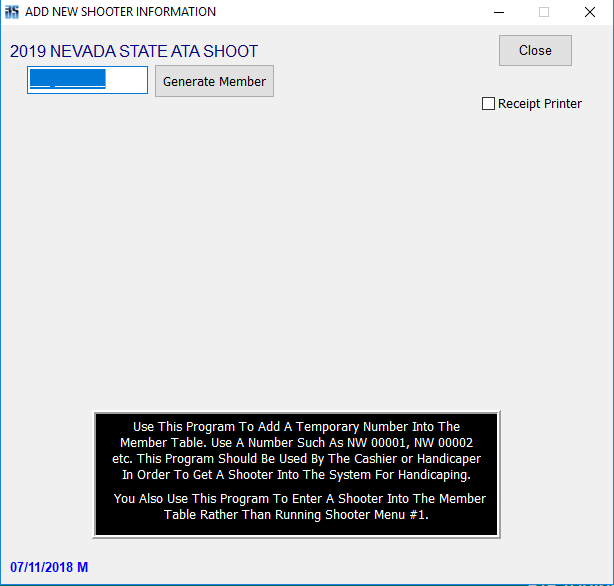
Task: Click the 07/11/2018 M date text
Action: coord(49,567)
